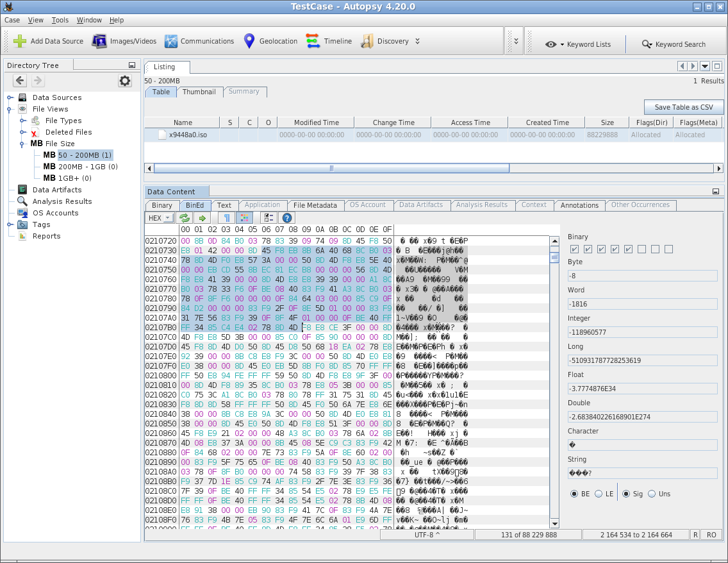
Task: Toggle sixth Binary bit checkbox
Action: point(641,249)
